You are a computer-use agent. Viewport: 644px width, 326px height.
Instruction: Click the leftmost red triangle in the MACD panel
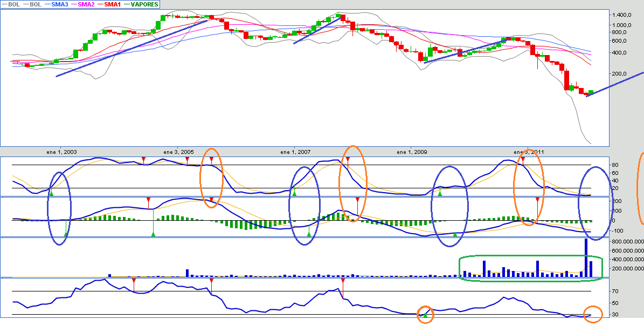coord(148,200)
